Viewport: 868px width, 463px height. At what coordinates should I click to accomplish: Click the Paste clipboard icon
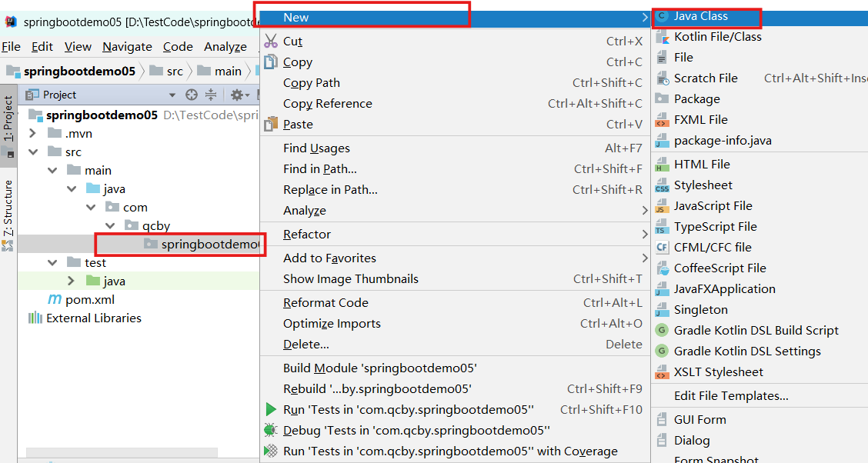point(271,124)
